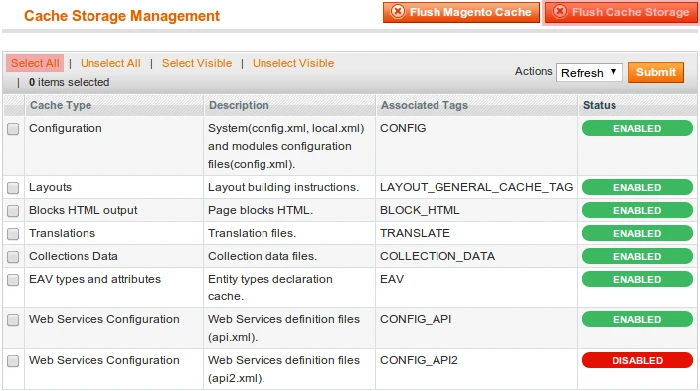
Task: Click the Cache Storage Management heading
Action: [122, 16]
